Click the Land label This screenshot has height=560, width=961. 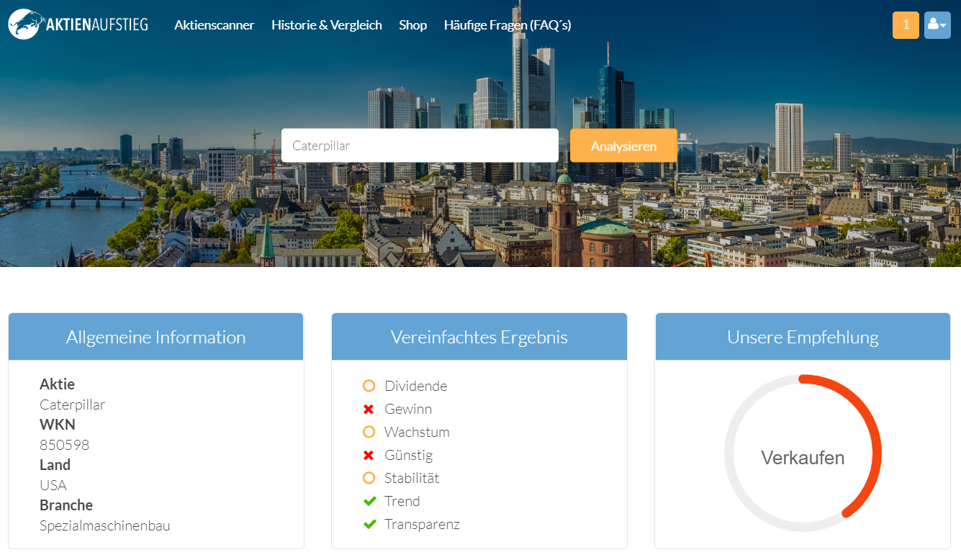click(x=55, y=465)
